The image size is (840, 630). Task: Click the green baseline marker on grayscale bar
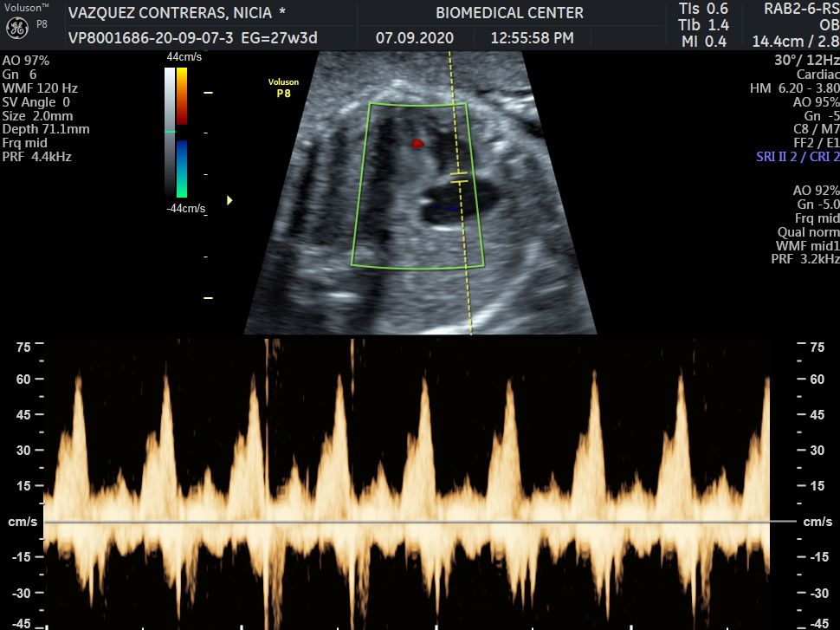click(170, 132)
